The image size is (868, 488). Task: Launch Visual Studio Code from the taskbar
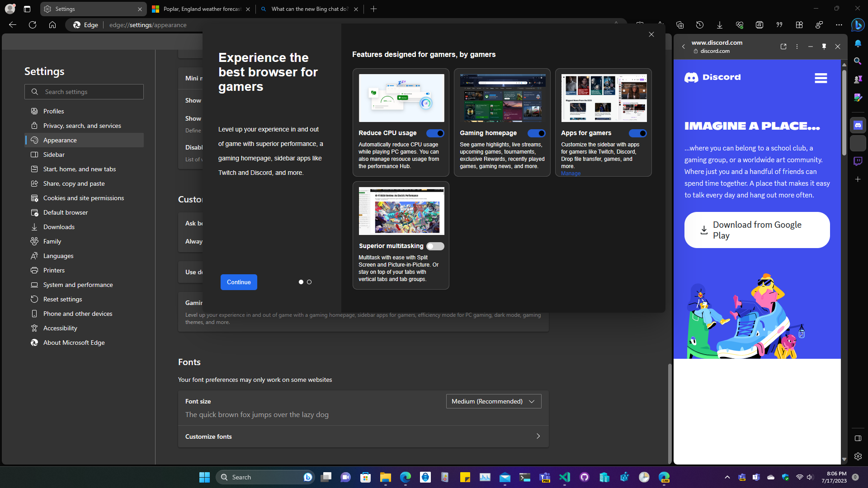pyautogui.click(x=565, y=477)
